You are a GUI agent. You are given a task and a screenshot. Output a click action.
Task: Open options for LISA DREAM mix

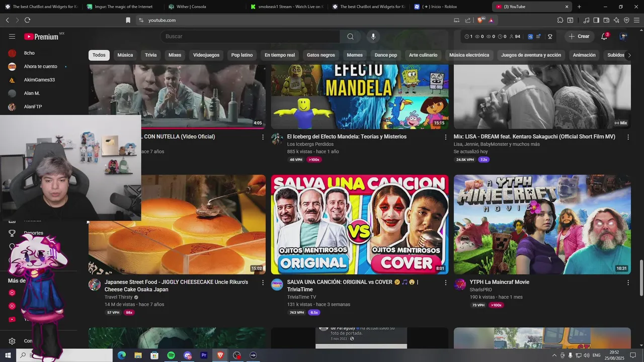628,137
